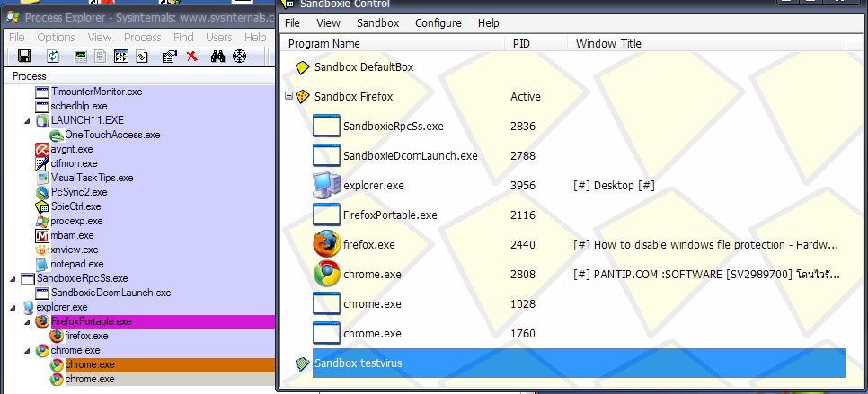Click the "[#] Desktop [#]" window title text
868x394 pixels.
tap(614, 186)
